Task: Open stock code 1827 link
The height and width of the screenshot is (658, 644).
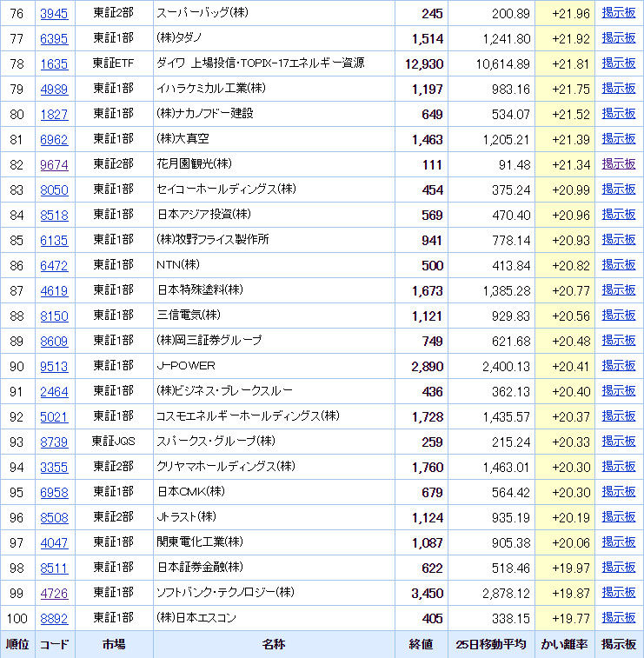Action: [x=54, y=114]
